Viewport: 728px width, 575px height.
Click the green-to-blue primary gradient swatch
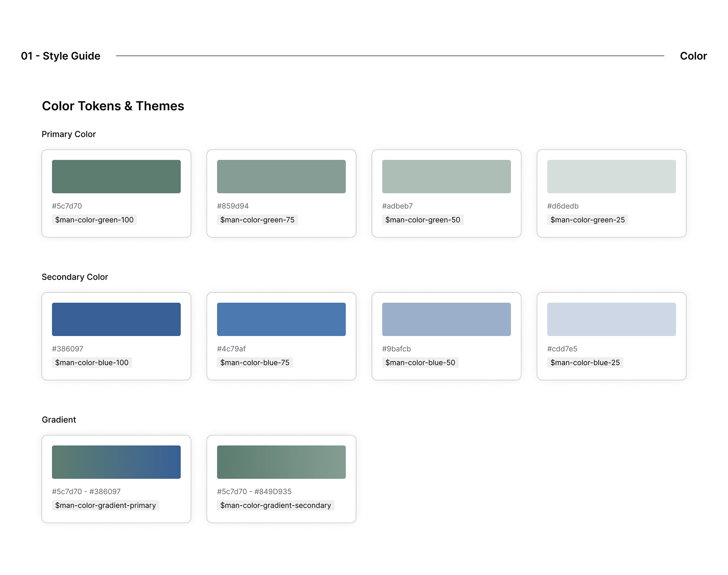coord(116,462)
